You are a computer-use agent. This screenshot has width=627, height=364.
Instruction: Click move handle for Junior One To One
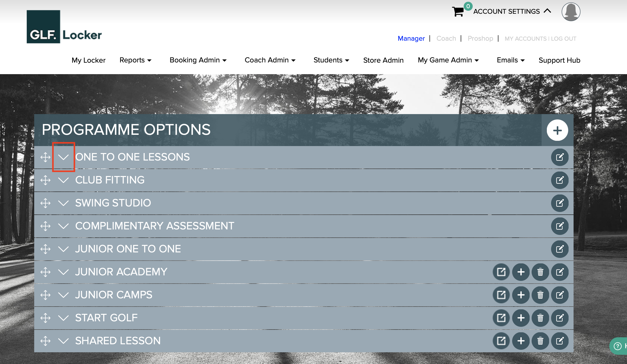click(x=45, y=249)
